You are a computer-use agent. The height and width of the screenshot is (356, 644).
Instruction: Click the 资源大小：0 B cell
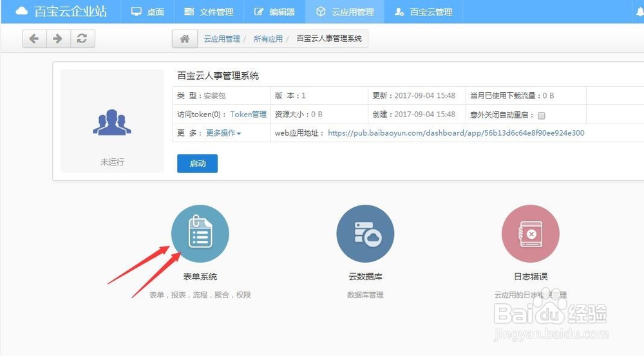coord(319,114)
